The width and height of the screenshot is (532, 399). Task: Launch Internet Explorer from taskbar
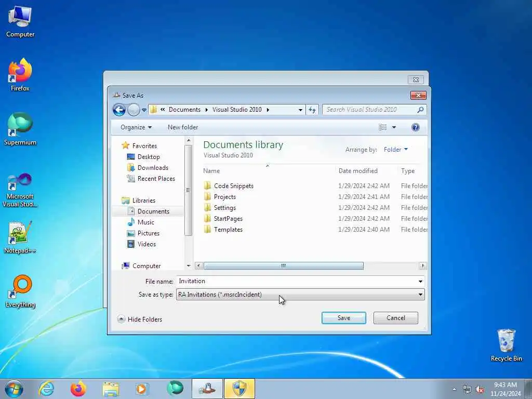[46, 389]
